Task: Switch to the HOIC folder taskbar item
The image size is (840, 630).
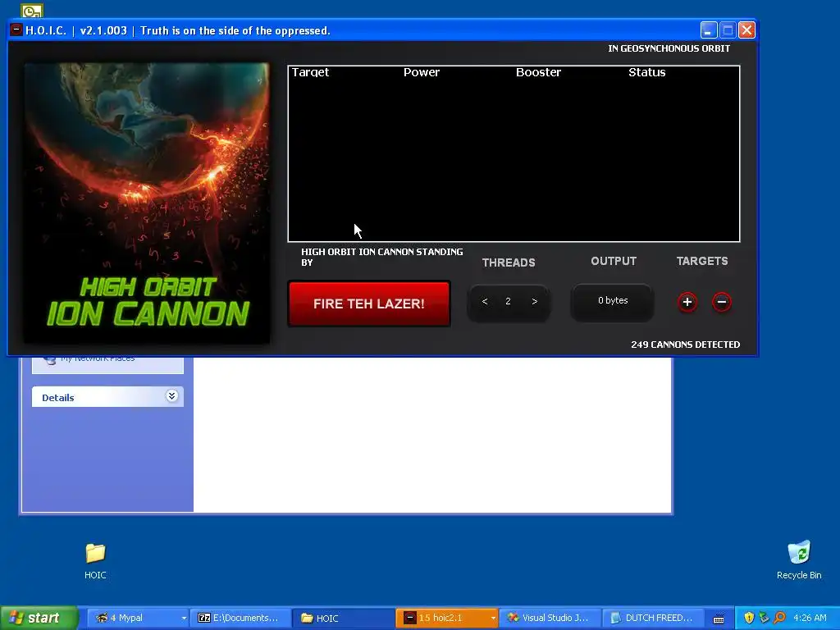Action: click(343, 618)
